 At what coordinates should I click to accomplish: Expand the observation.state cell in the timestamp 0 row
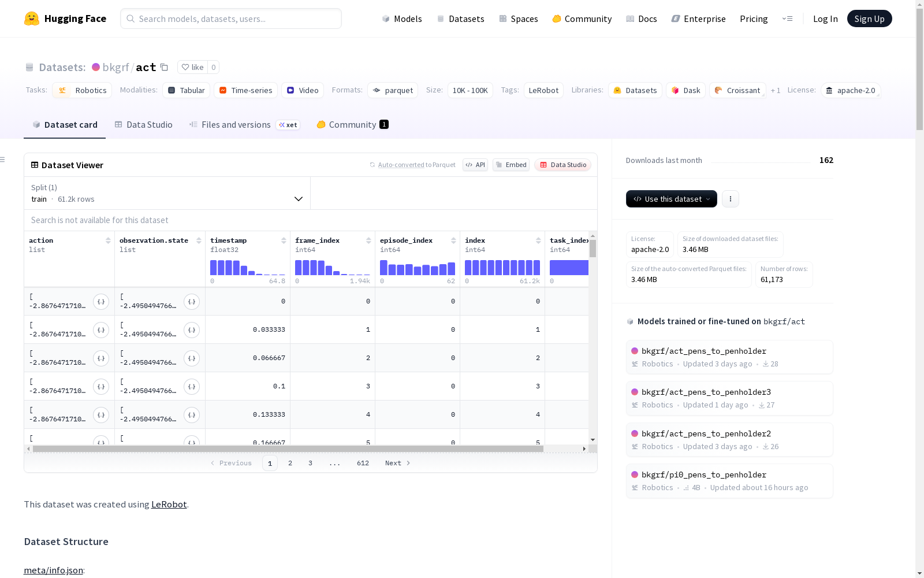pyautogui.click(x=192, y=302)
